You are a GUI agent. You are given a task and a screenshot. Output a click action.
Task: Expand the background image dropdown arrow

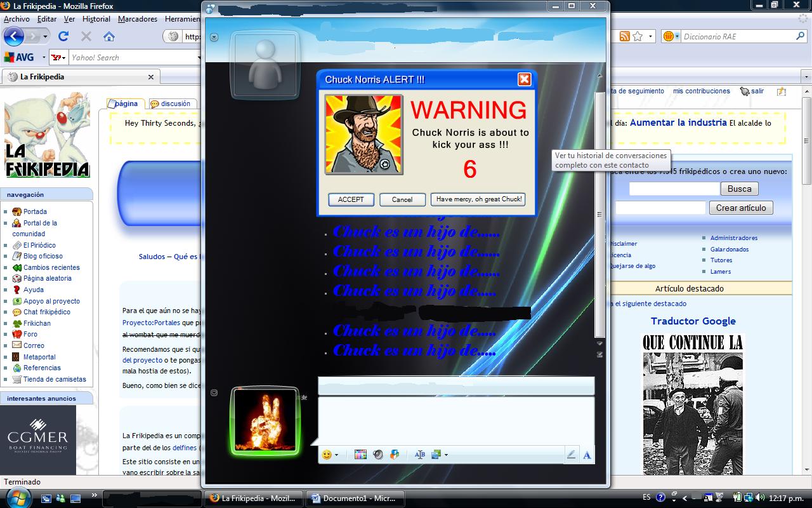[446, 455]
